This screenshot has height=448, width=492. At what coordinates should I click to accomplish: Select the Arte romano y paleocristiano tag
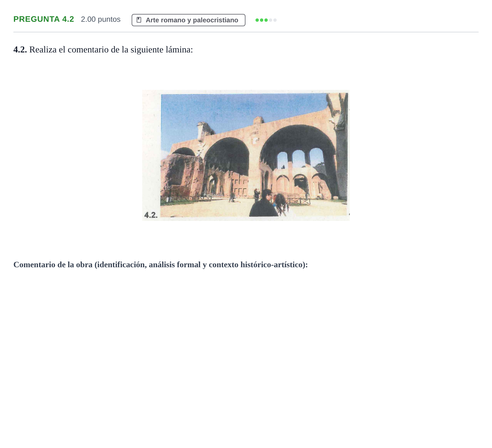[188, 20]
